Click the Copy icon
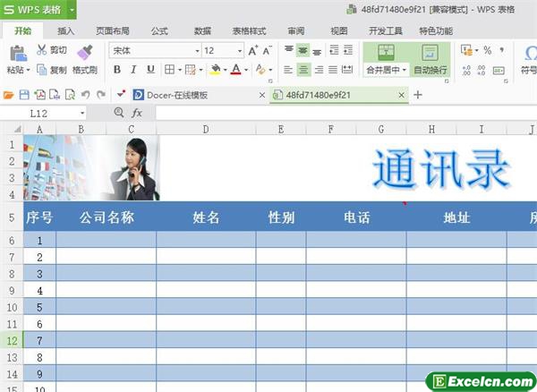Viewport: 537px width, 392px height. pyautogui.click(x=41, y=70)
